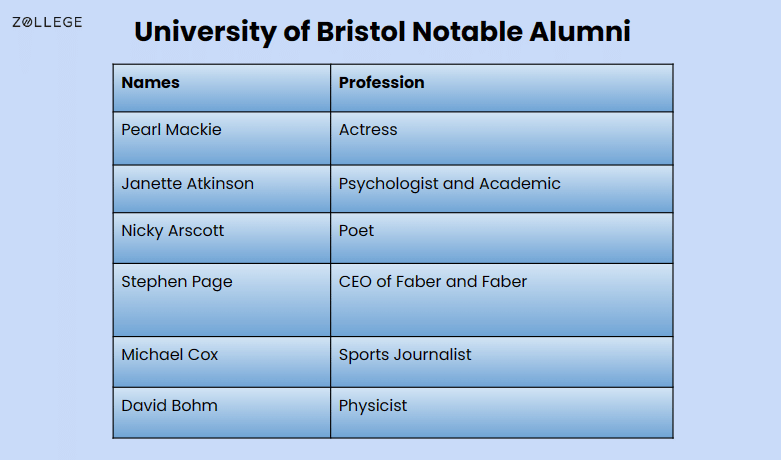The height and width of the screenshot is (460, 781).
Task: Select the Nicky Arscott name
Action: coord(172,231)
